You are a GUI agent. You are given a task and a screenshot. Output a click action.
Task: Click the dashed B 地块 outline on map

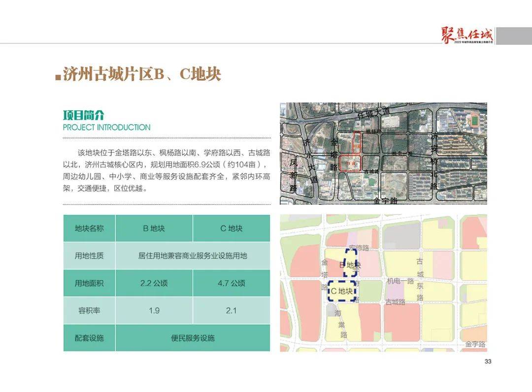tap(351, 263)
